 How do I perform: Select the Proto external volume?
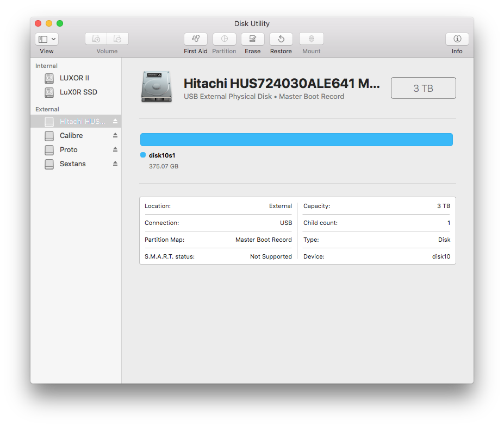click(76, 149)
